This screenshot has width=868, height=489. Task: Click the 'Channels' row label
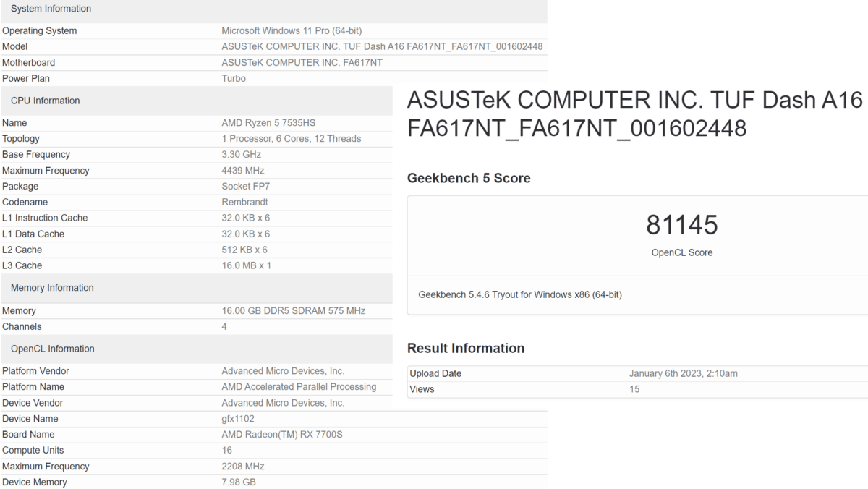click(22, 327)
